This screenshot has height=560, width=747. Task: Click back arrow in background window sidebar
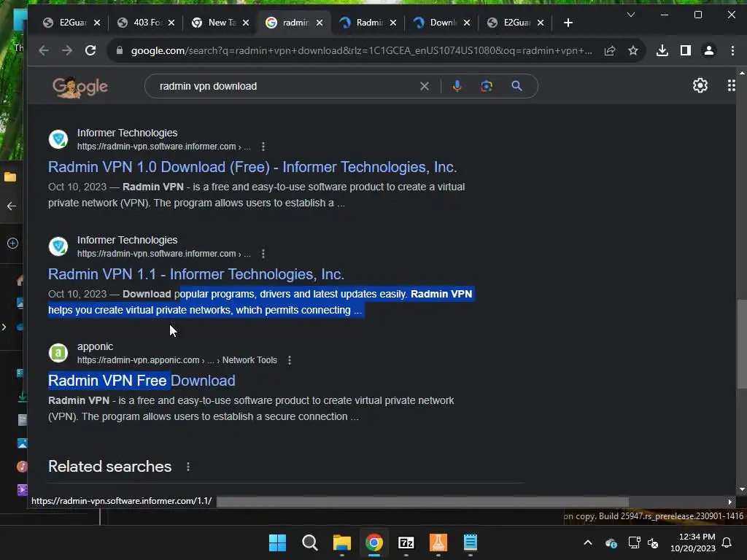(12, 206)
